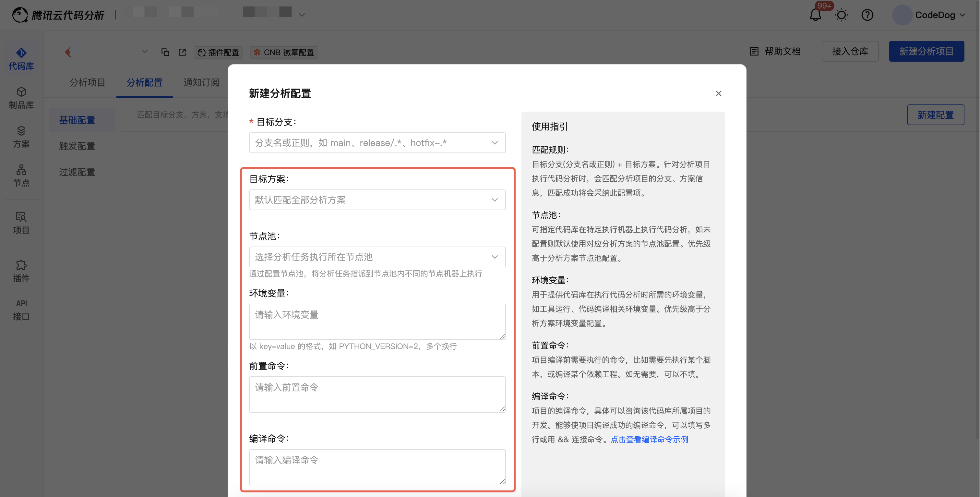The height and width of the screenshot is (497, 980).
Task: Open 制品库 in the sidebar
Action: (x=21, y=98)
